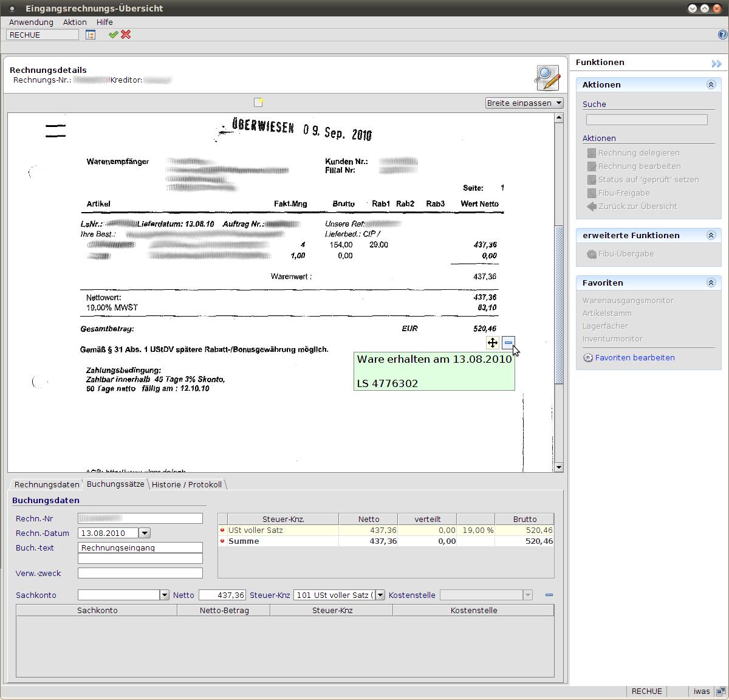The width and height of the screenshot is (729, 700).
Task: Open the transaction selector icon beside RECHUE
Action: [x=91, y=35]
